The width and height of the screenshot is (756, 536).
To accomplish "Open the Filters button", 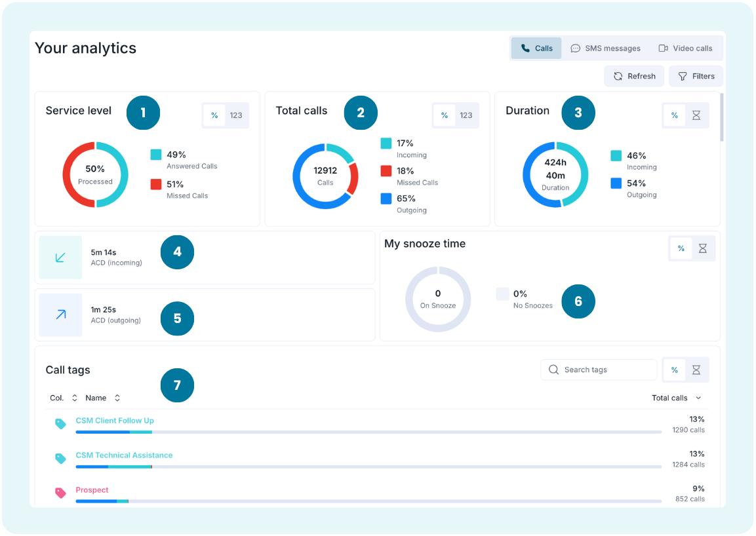I will tap(696, 76).
